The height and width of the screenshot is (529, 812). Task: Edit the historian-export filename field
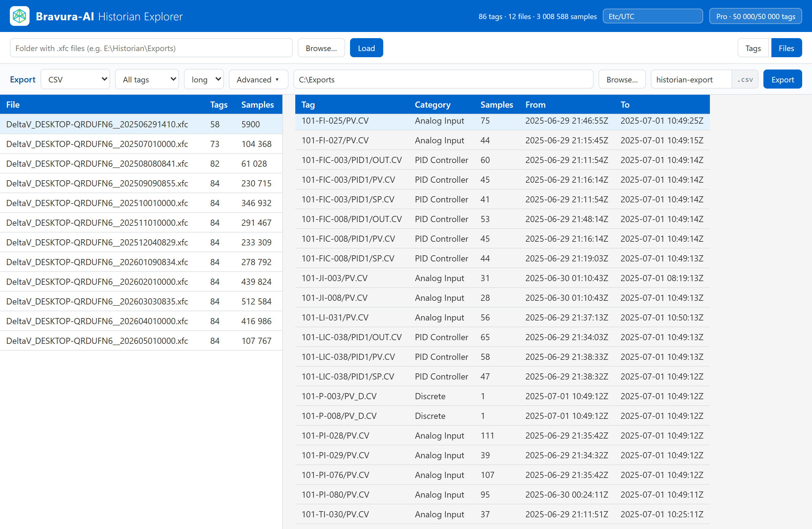tap(691, 79)
